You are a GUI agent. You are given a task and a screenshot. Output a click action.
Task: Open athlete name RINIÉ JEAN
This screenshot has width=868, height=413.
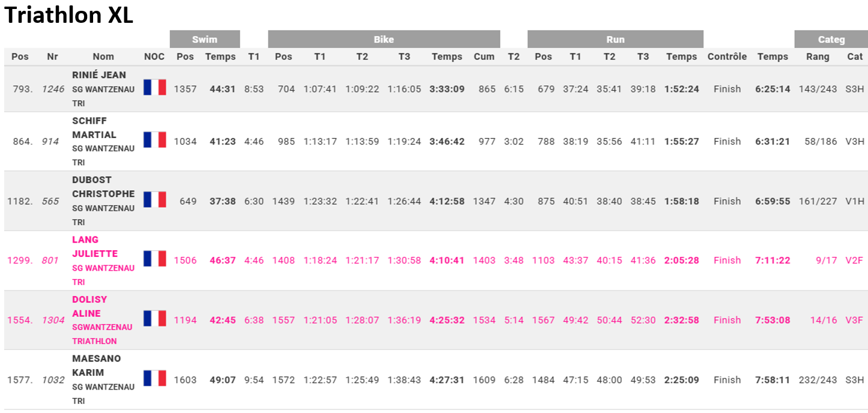pos(99,75)
